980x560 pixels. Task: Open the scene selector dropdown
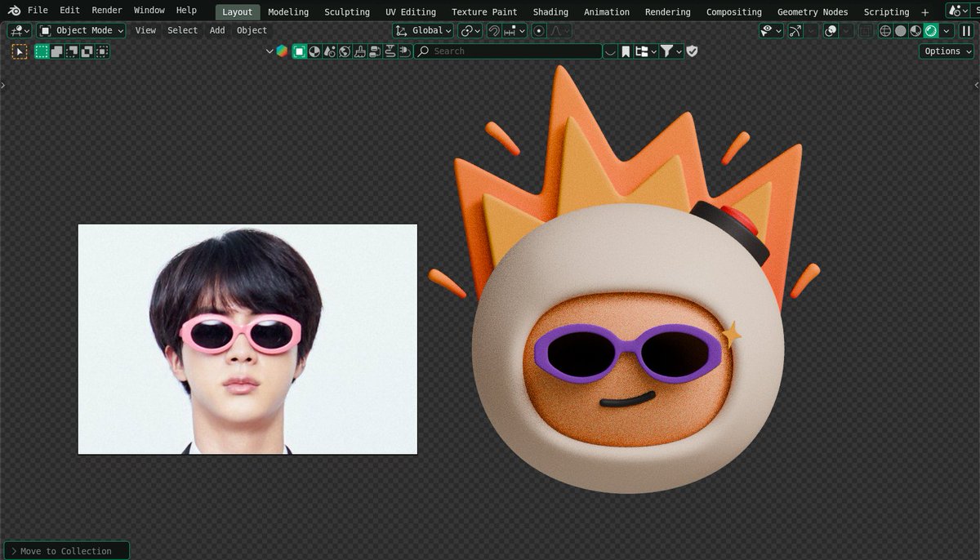[960, 11]
